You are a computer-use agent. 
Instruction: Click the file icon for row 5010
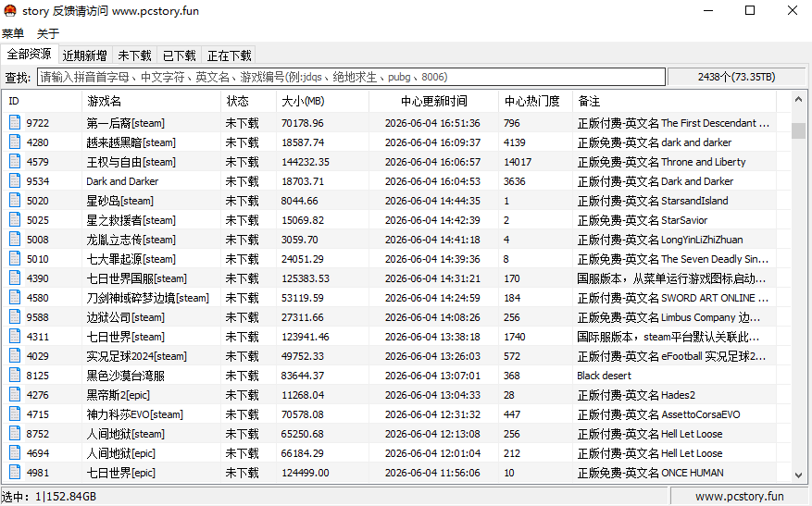[15, 258]
